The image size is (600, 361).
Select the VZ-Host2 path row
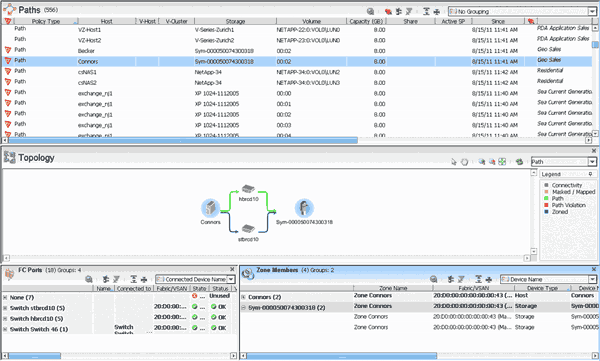click(x=297, y=40)
